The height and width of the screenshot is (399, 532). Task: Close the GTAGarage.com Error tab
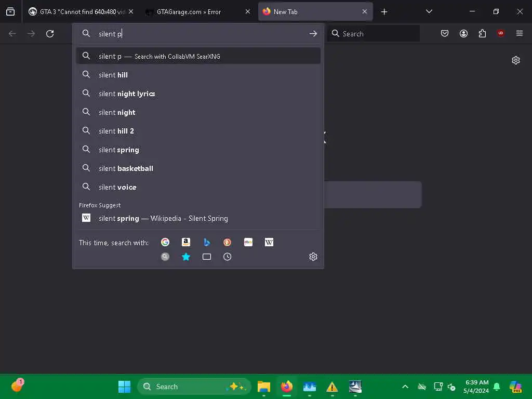pos(248,12)
